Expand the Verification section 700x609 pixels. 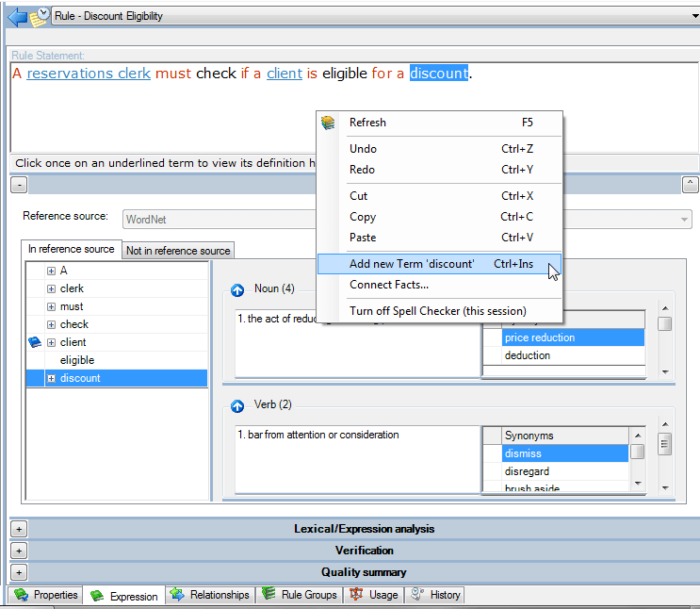click(x=19, y=551)
